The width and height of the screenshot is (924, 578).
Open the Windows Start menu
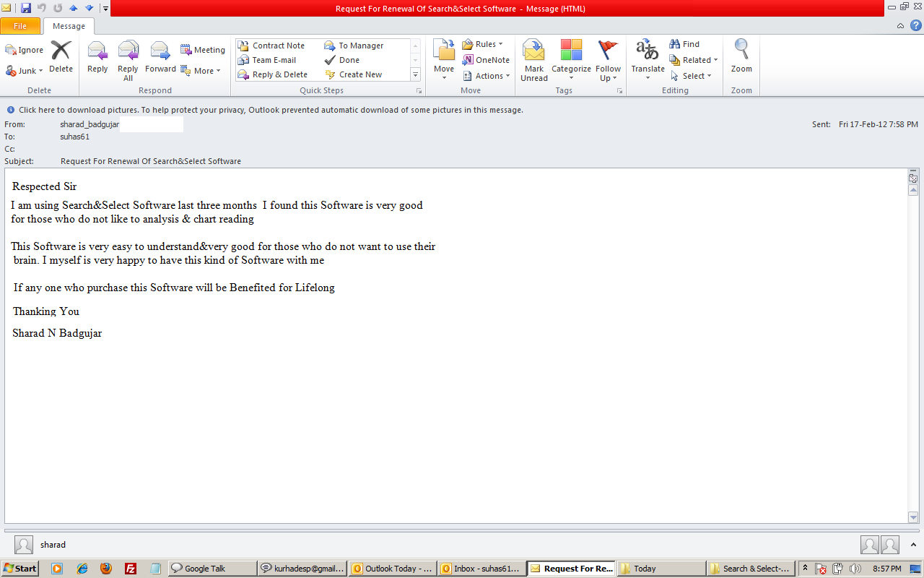19,569
